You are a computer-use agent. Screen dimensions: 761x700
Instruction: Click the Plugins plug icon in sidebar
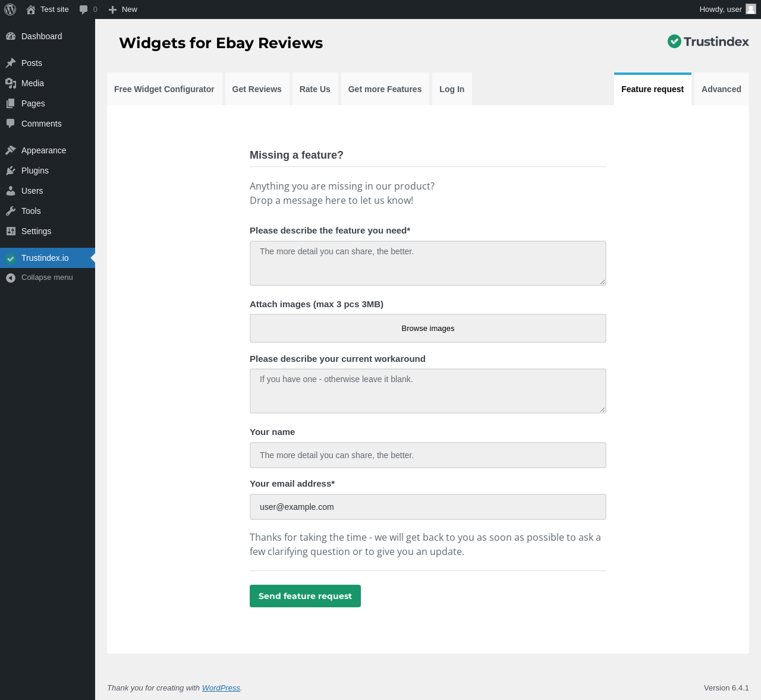point(11,171)
